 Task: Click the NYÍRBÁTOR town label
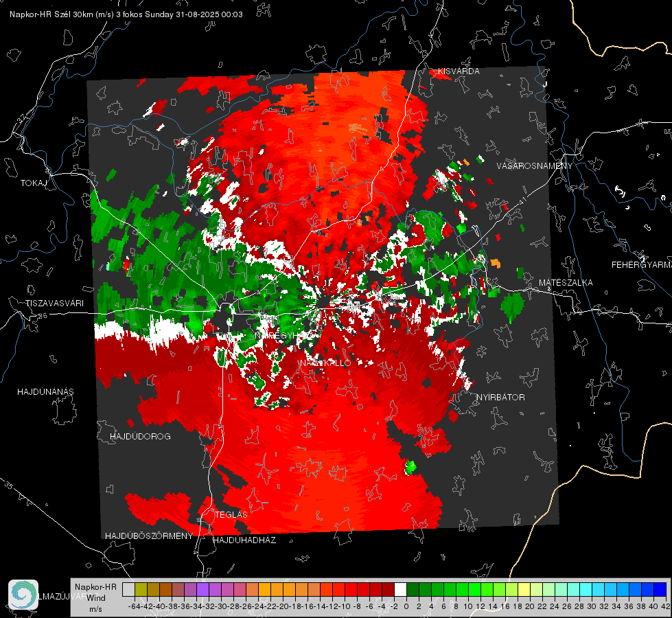(x=500, y=398)
